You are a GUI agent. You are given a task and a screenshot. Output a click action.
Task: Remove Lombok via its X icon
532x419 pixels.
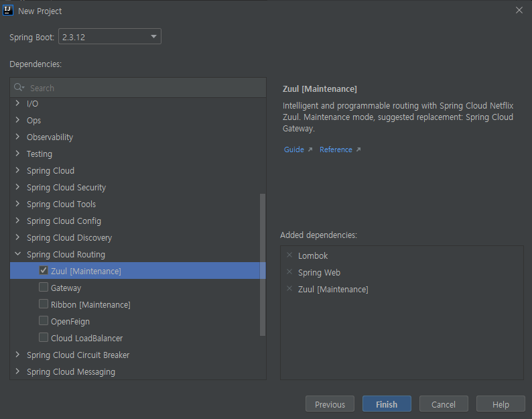[x=289, y=255]
